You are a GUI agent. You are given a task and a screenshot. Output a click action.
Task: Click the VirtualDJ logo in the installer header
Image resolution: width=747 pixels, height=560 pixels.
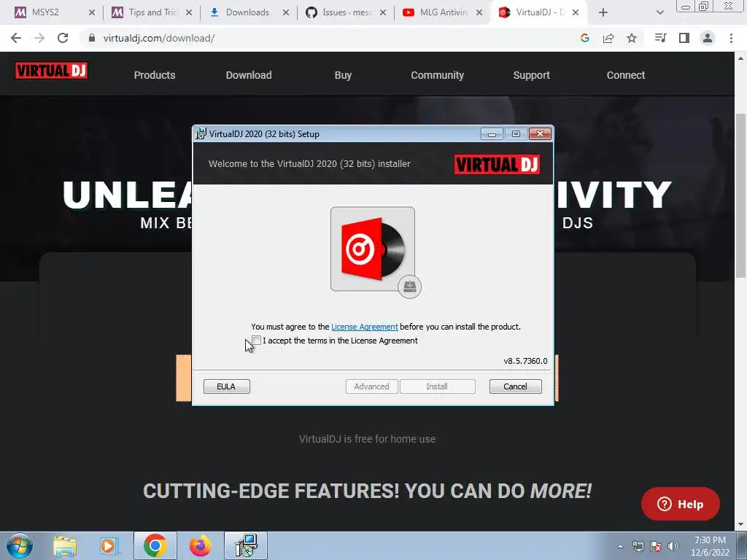[497, 165]
